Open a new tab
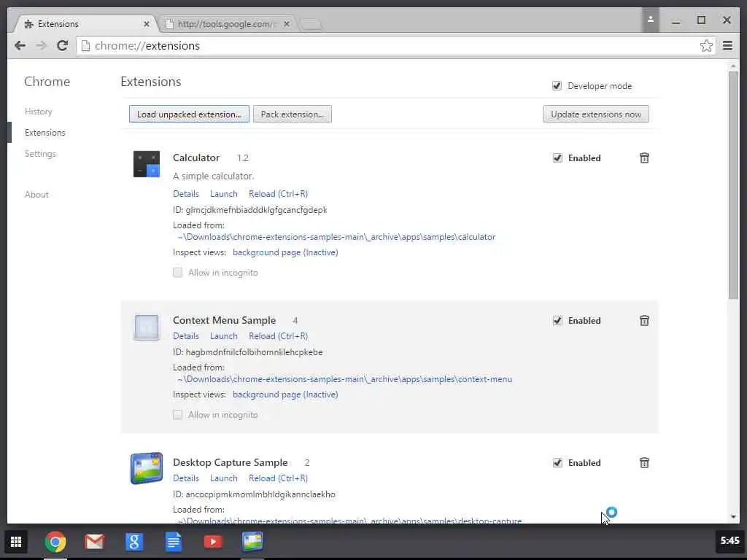This screenshot has height=560, width=747. point(311,24)
